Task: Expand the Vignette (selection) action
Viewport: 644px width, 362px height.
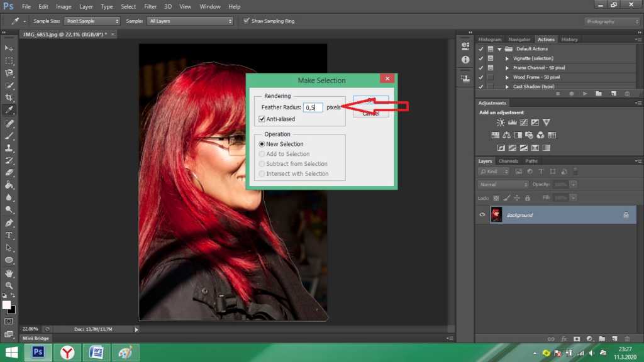Action: point(507,58)
